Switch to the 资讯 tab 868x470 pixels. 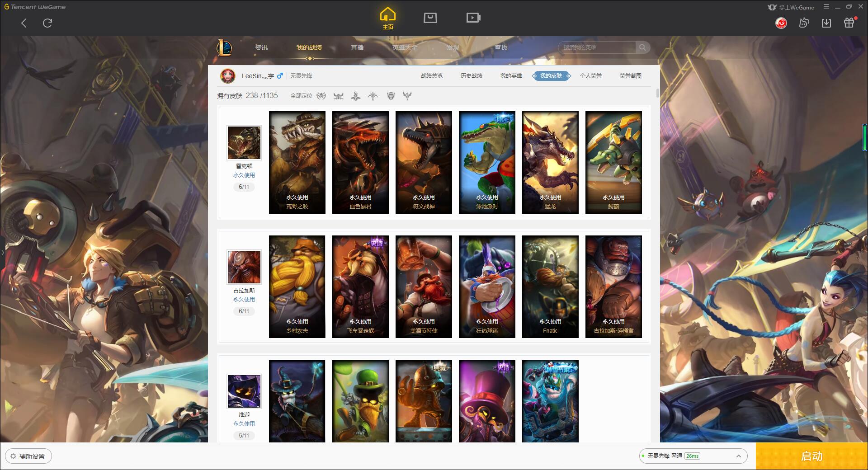point(261,47)
